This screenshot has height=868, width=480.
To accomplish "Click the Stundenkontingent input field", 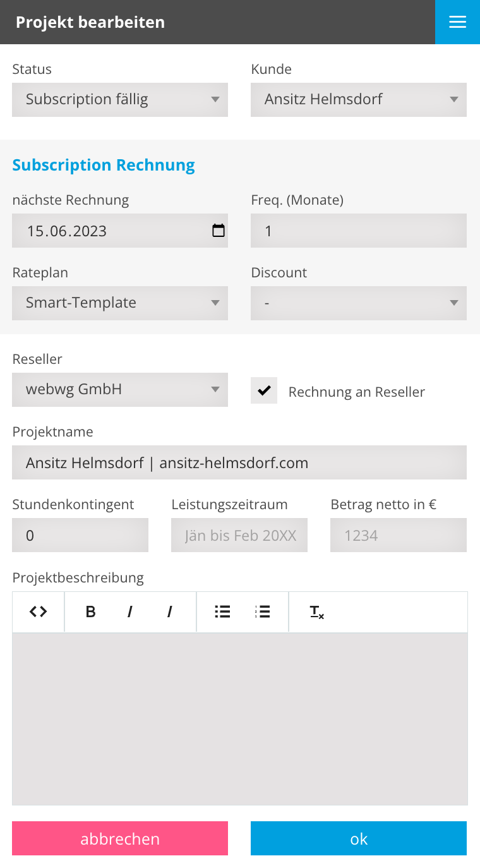I will (80, 535).
